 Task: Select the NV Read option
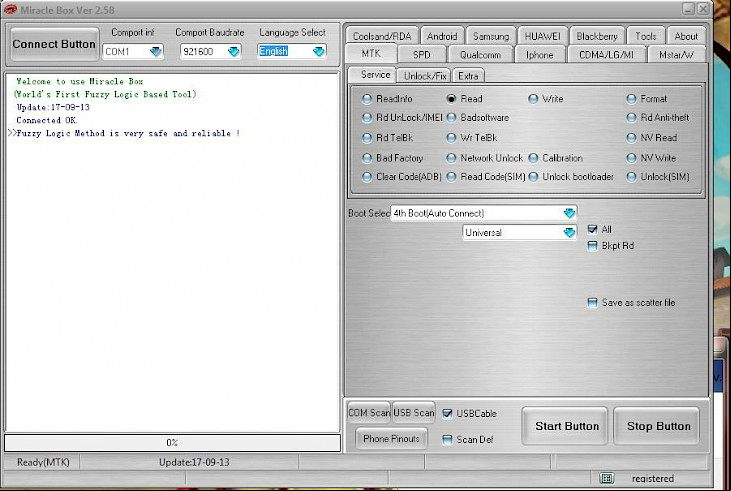pyautogui.click(x=652, y=138)
